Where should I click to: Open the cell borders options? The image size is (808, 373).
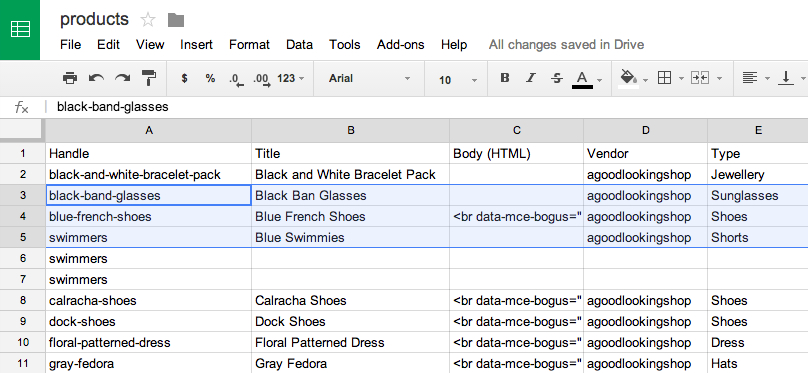pos(665,78)
